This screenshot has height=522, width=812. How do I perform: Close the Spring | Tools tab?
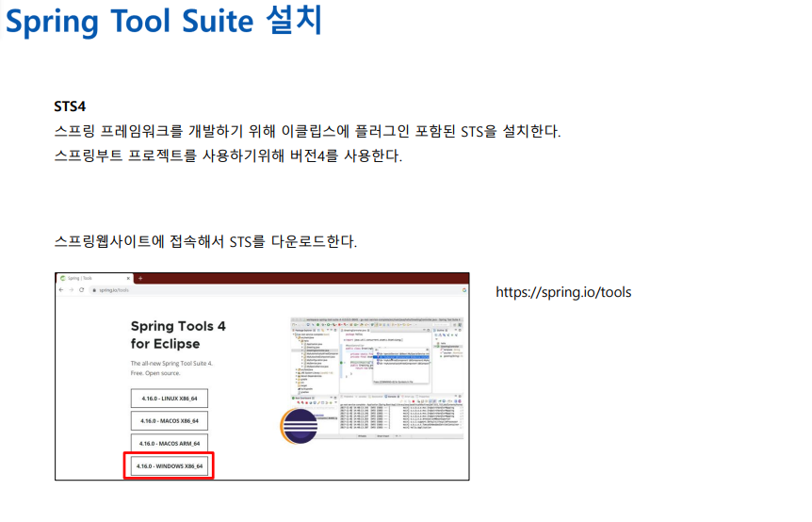click(x=128, y=278)
